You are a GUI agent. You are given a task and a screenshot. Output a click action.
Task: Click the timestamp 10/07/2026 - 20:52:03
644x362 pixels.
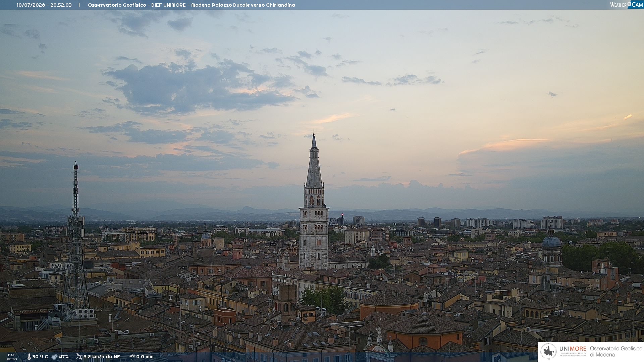pos(44,5)
